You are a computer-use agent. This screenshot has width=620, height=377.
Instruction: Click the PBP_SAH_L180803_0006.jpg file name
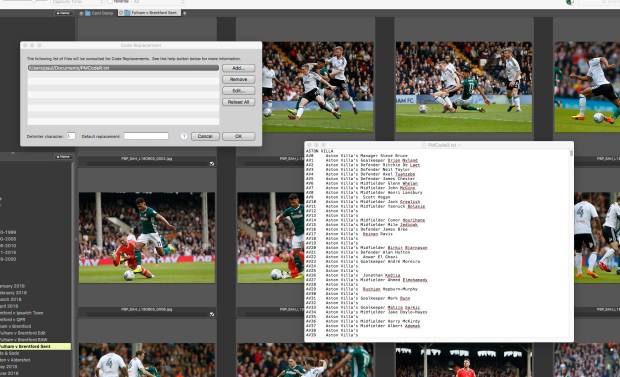click(x=146, y=309)
